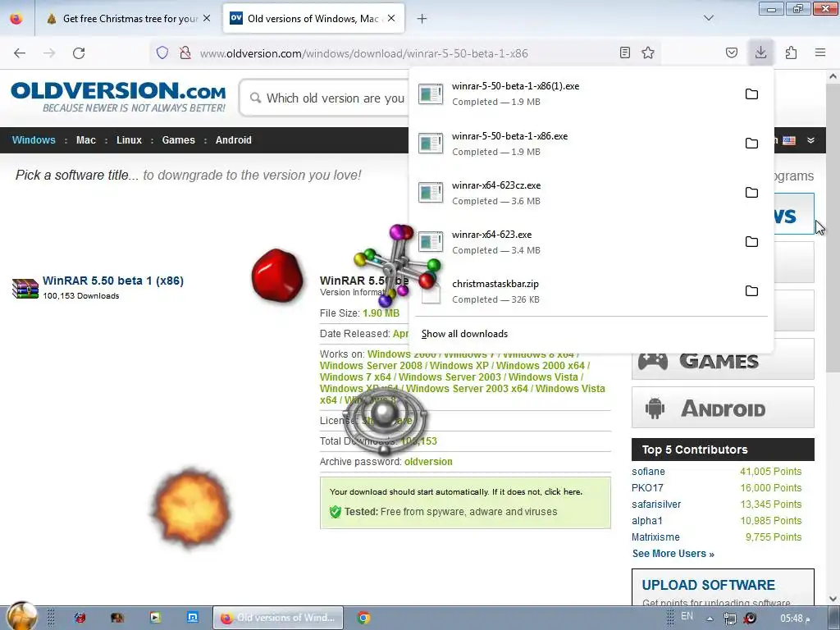The width and height of the screenshot is (840, 630).
Task: Open the Mac navigation item
Action: coord(85,139)
